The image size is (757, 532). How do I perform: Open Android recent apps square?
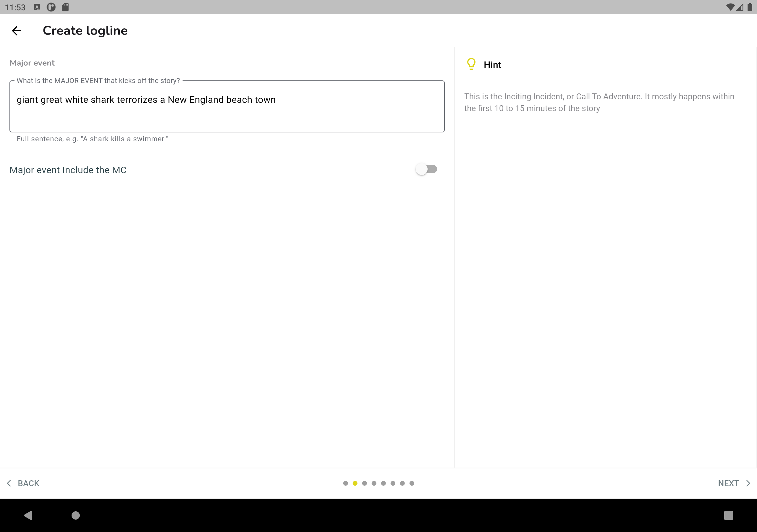pyautogui.click(x=728, y=515)
